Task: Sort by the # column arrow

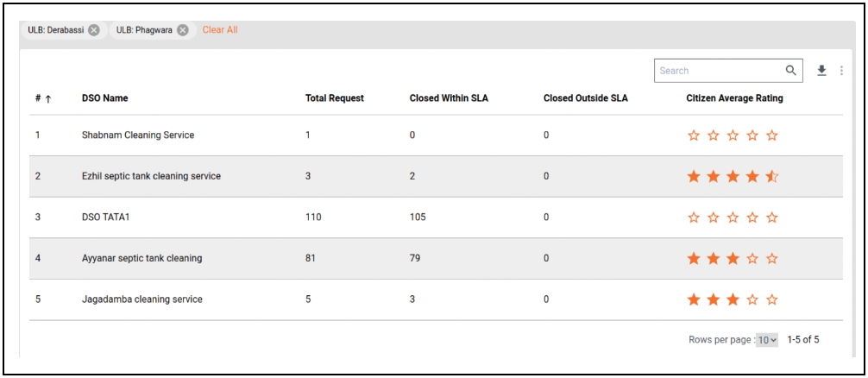Action: 47,98
